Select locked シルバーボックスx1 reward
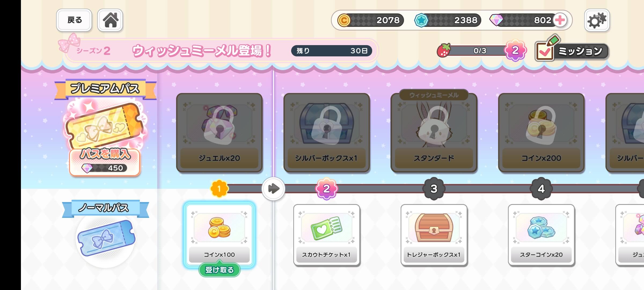This screenshot has height=290, width=644. pos(327,133)
